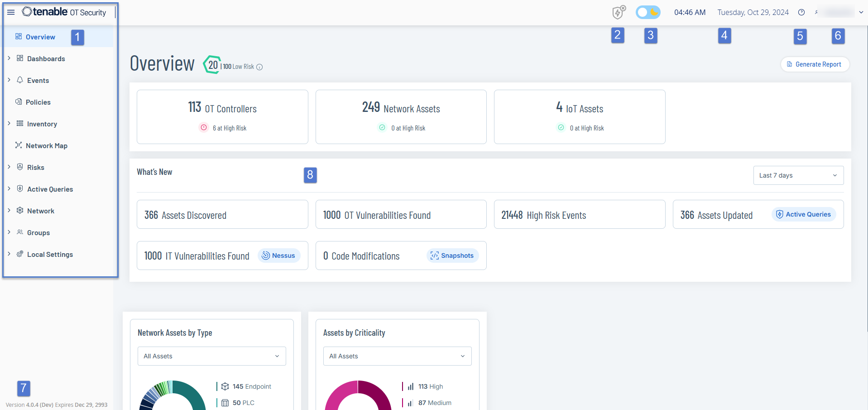Screen dimensions: 868x410
Task: Click the hamburger menu icon
Action: point(11,12)
